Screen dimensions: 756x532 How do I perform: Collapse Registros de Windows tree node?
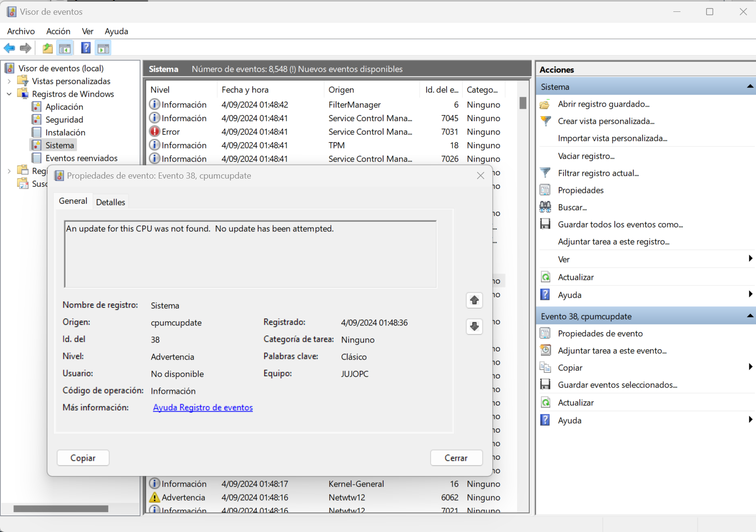pos(9,94)
